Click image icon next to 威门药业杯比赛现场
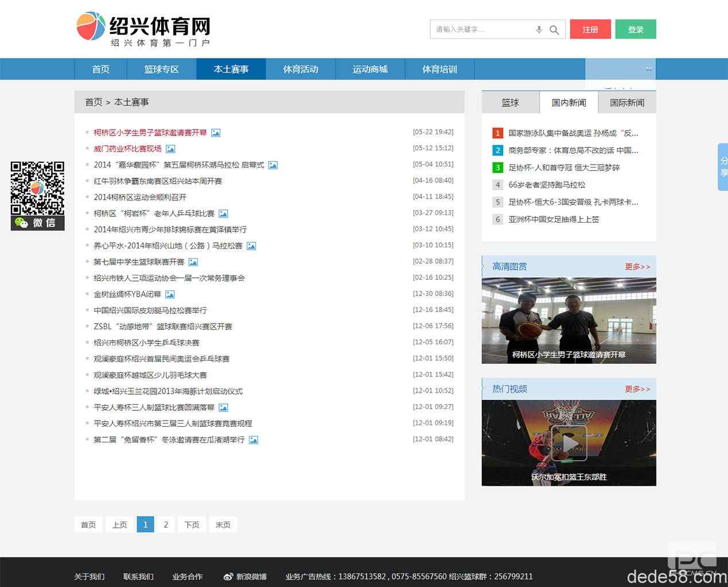This screenshot has height=587, width=728. coord(170,149)
